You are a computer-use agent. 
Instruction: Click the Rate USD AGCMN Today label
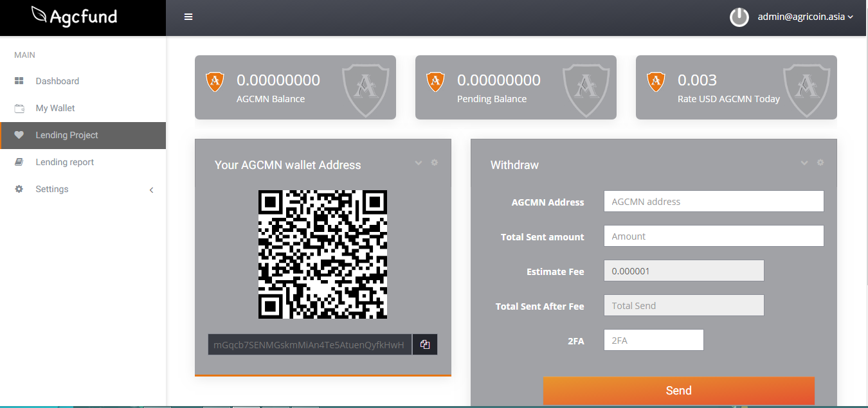coord(728,99)
